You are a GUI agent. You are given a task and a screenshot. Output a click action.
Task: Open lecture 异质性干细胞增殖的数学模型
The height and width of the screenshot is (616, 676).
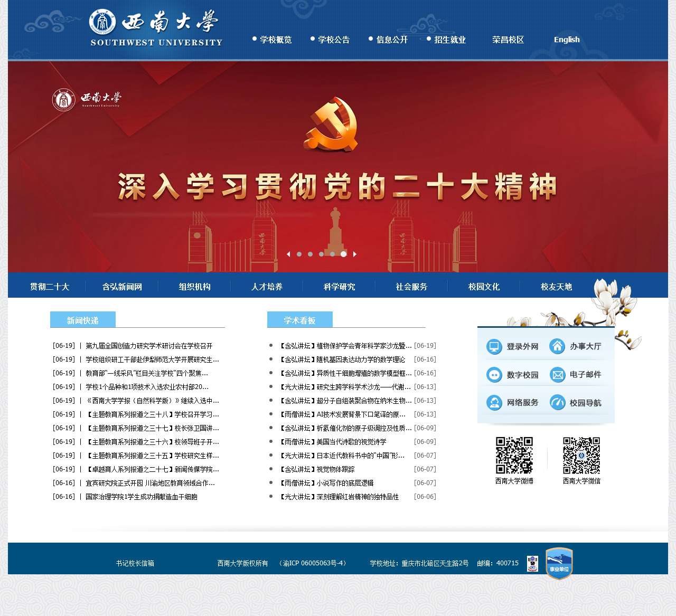pos(345,373)
